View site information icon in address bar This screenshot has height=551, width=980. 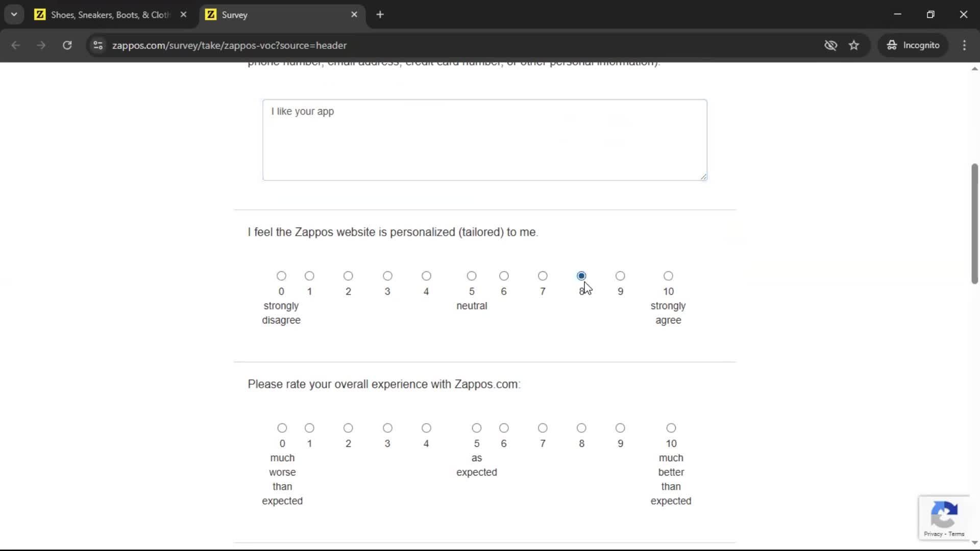(98, 45)
